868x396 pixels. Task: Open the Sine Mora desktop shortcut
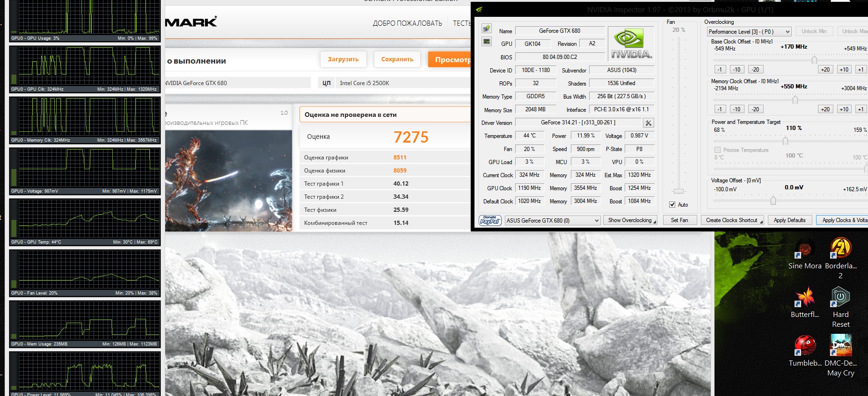click(805, 254)
